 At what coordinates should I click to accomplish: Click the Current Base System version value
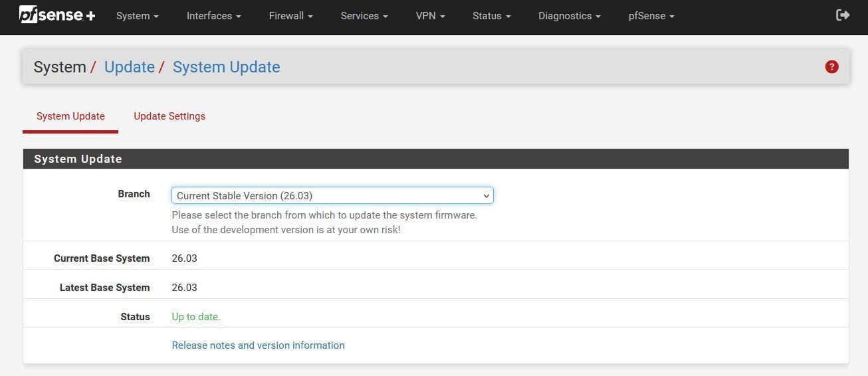pos(184,258)
